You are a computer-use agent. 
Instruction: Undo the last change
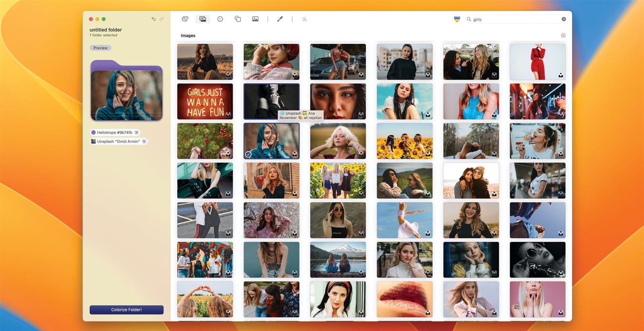153,19
